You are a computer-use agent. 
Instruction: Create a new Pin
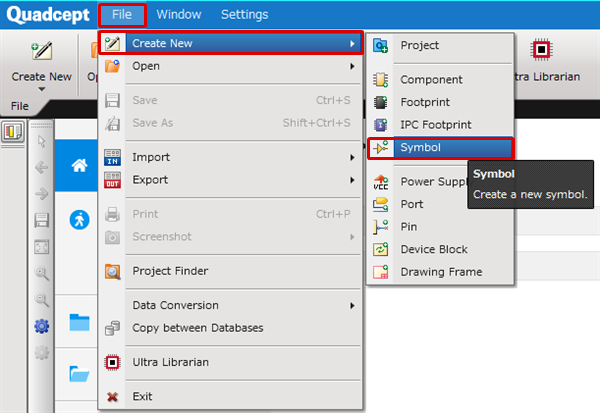440,227
